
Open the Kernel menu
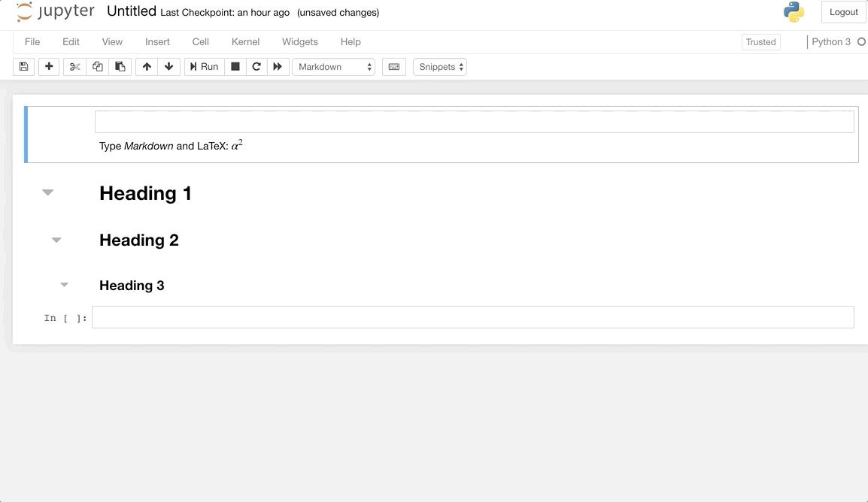[x=245, y=42]
